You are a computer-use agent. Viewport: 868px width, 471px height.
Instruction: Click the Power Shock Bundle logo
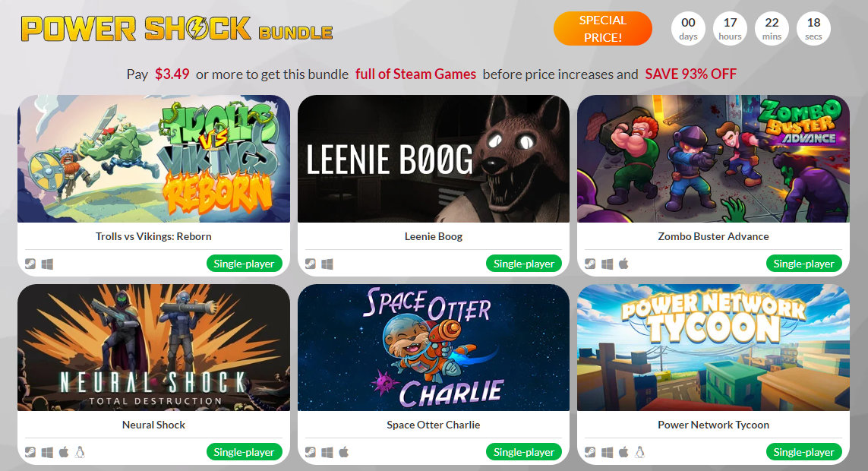(177, 29)
